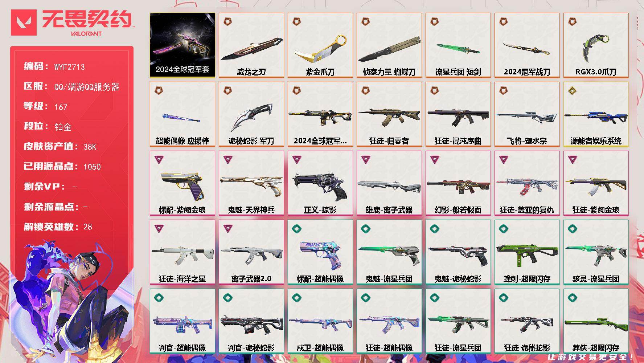Click the pink rarity icon on 离子武器2.0

coord(227,228)
